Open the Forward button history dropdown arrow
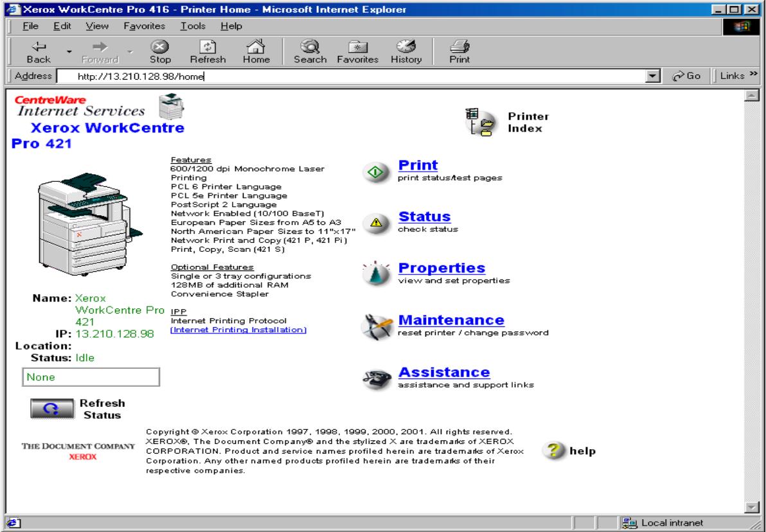This screenshot has width=766, height=532. point(130,52)
